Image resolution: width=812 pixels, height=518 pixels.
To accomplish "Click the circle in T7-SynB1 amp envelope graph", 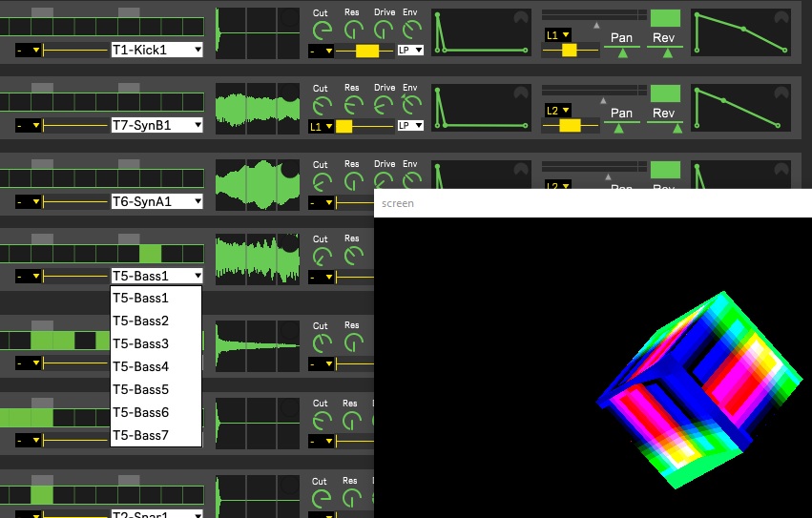I will (x=781, y=93).
